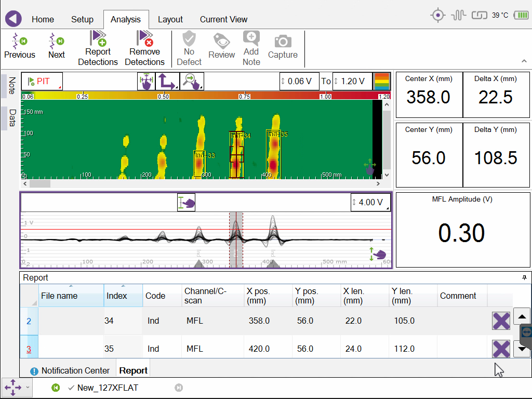Open the color palette selector
This screenshot has height=399, width=532.
(382, 81)
